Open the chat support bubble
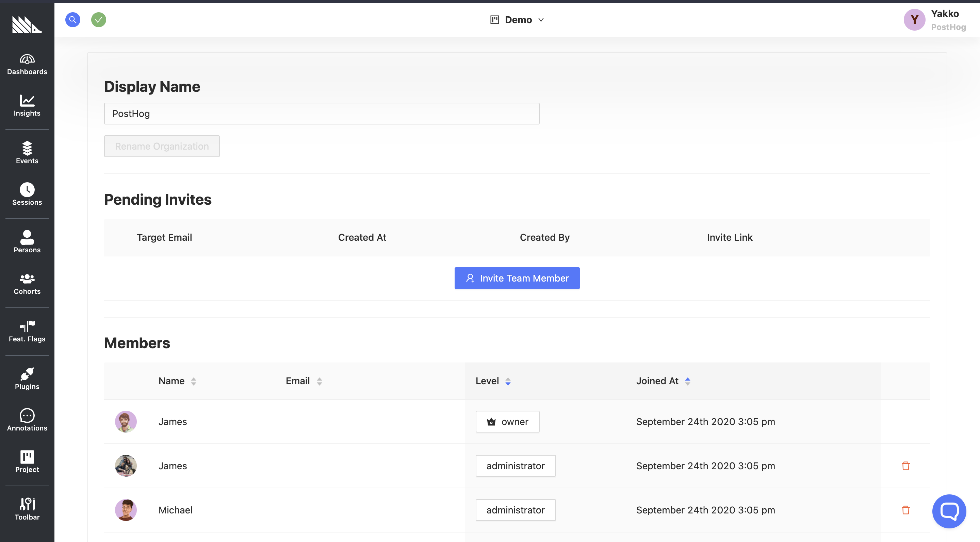The height and width of the screenshot is (542, 980). click(949, 511)
